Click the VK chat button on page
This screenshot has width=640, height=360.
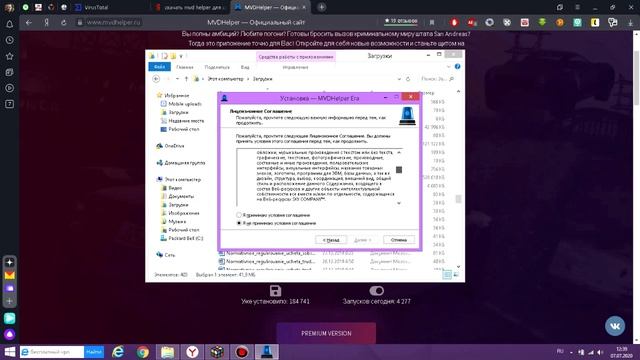615,326
